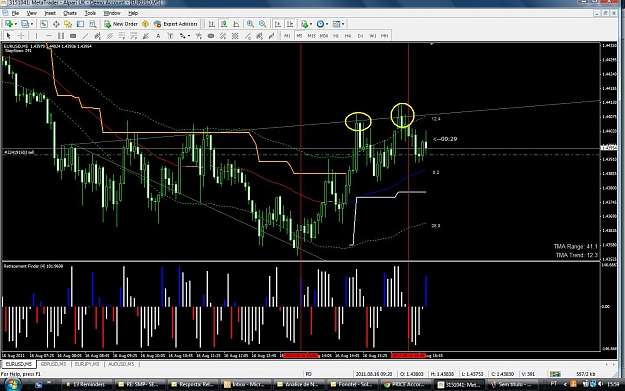Open the Terminal panel icon

click(81, 24)
